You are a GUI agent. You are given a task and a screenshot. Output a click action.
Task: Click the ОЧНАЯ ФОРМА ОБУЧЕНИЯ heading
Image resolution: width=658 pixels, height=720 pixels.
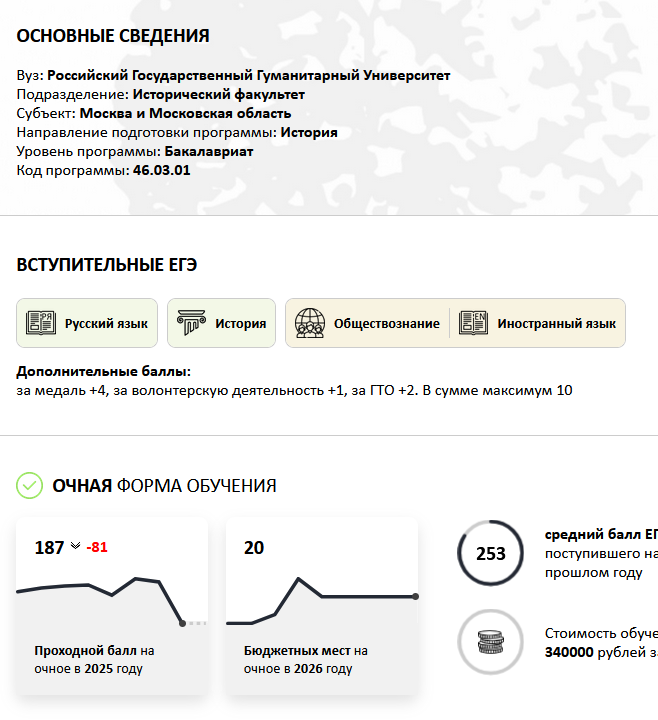(164, 486)
